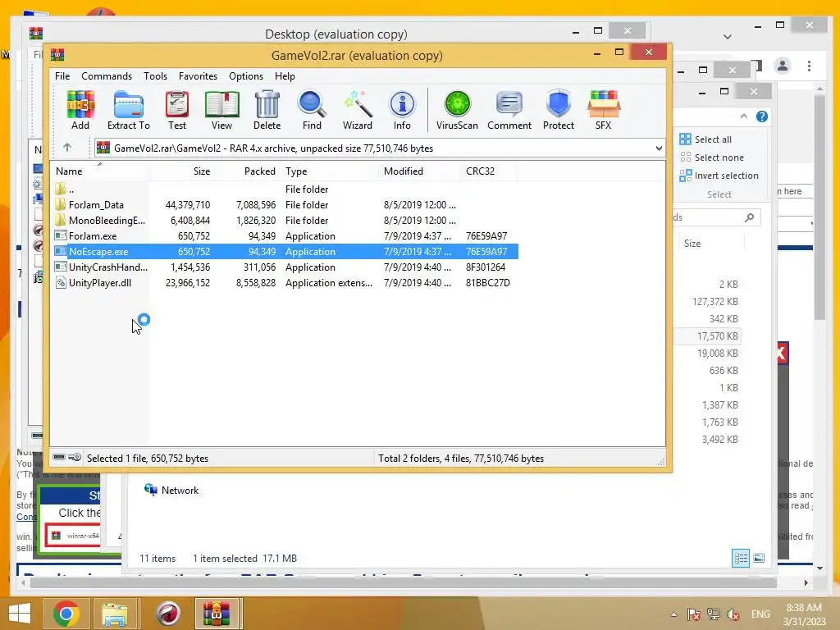Viewport: 840px width, 630px height.
Task: Open File Explorer from the taskbar
Action: 114,614
